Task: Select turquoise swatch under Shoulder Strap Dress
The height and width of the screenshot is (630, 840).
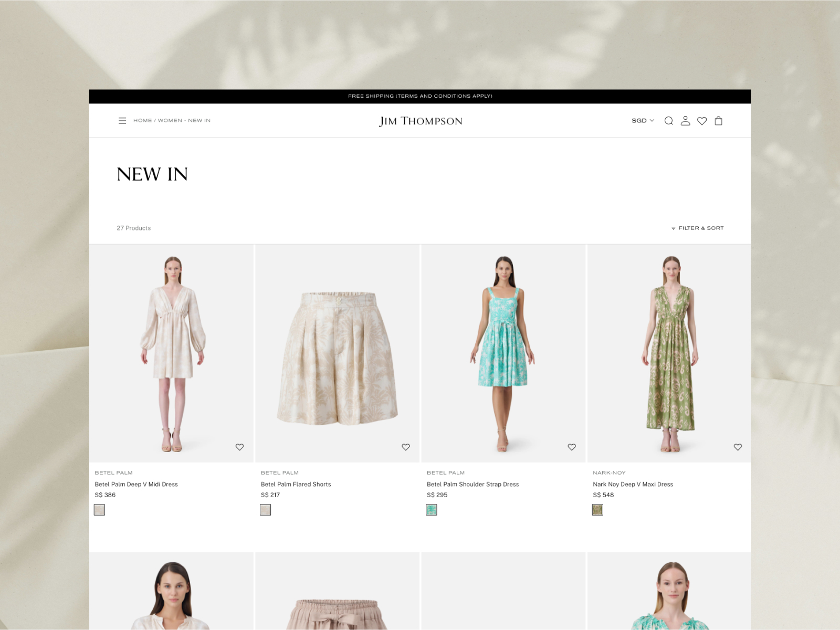Action: pyautogui.click(x=432, y=510)
